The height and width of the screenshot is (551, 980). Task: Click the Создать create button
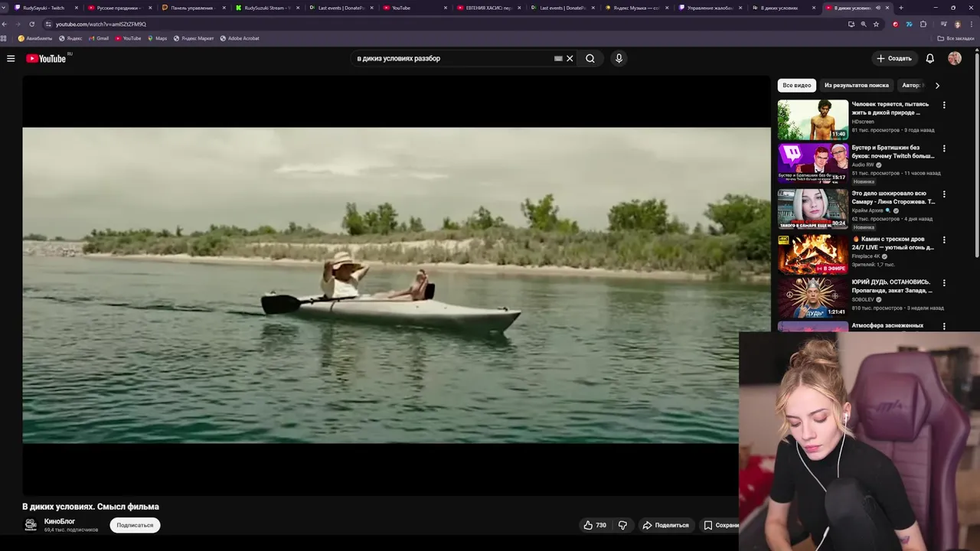coord(894,58)
